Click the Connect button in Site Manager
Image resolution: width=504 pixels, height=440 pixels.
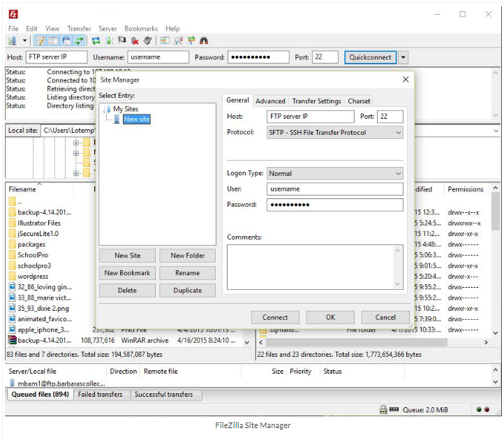pos(275,318)
